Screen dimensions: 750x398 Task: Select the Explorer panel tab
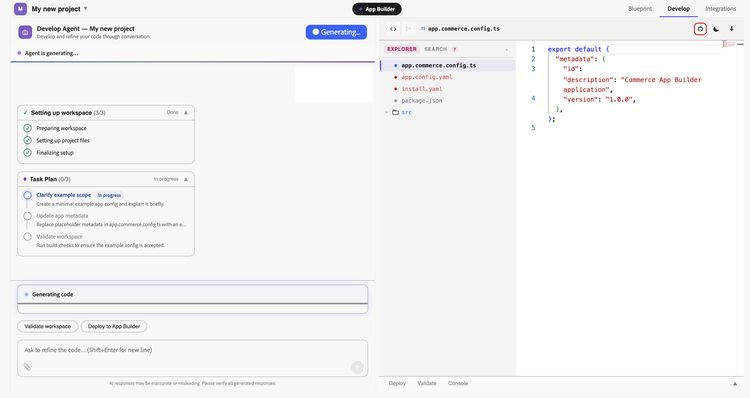click(402, 49)
